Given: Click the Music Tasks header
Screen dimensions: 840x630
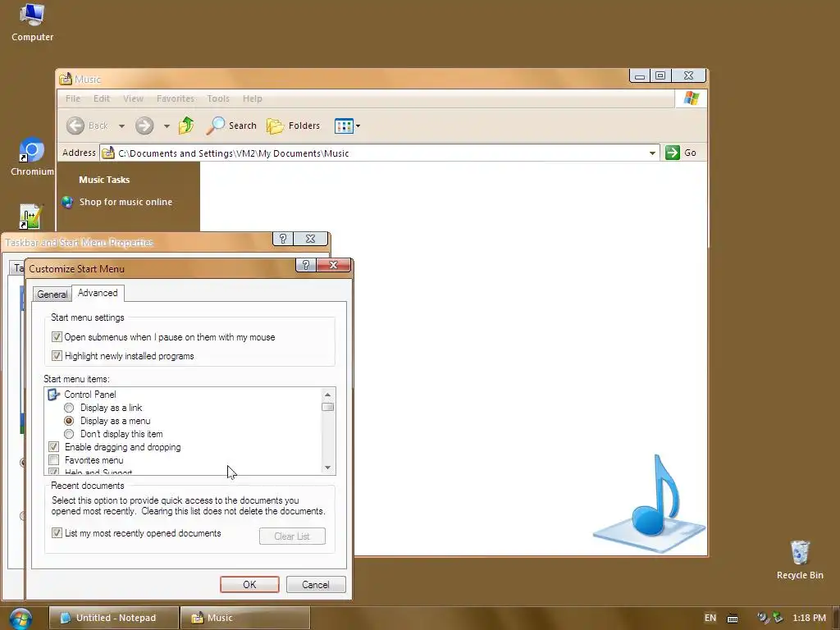Looking at the screenshot, I should [104, 180].
